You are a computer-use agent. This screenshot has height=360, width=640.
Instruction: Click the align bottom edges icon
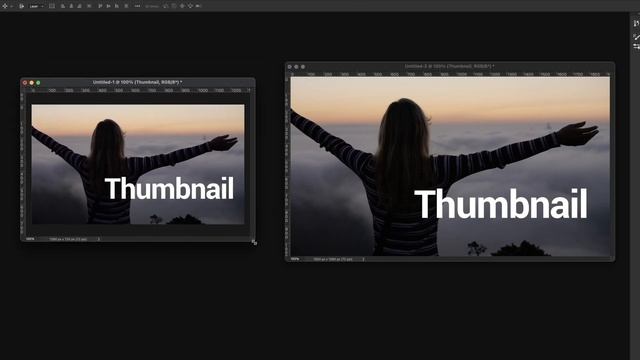pyautogui.click(x=117, y=6)
